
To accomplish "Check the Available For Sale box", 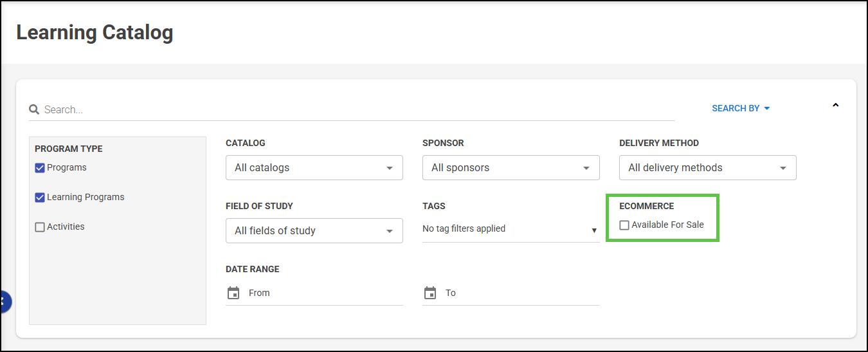I will [624, 225].
